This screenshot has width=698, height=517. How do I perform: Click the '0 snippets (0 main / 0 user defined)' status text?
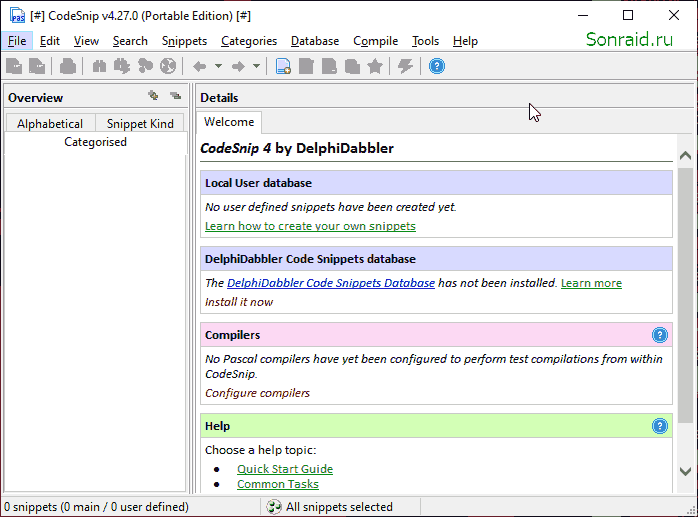coord(96,507)
